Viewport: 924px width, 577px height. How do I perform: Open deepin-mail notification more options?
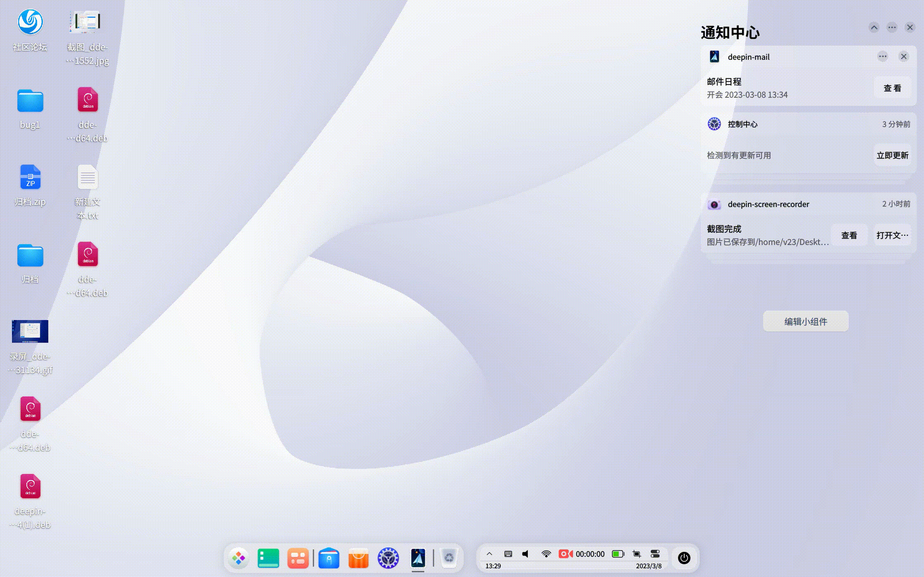(883, 57)
